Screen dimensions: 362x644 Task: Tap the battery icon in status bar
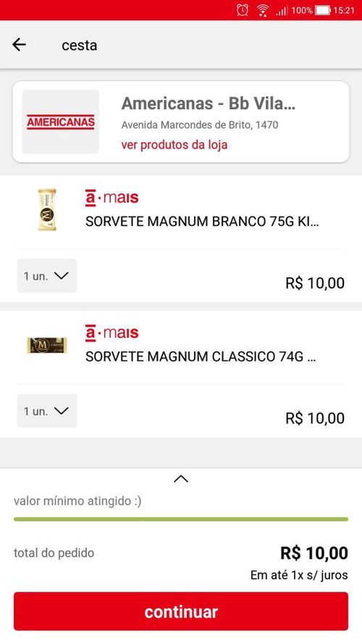323,10
